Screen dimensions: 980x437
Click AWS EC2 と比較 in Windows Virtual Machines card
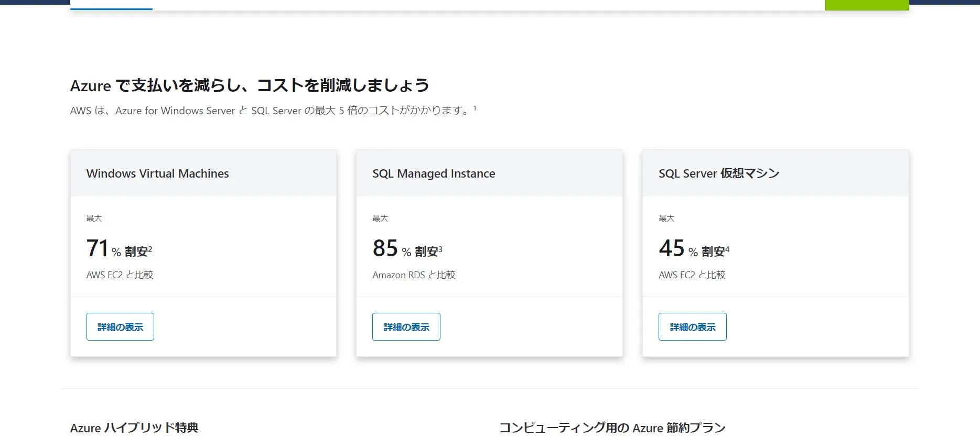coord(120,275)
